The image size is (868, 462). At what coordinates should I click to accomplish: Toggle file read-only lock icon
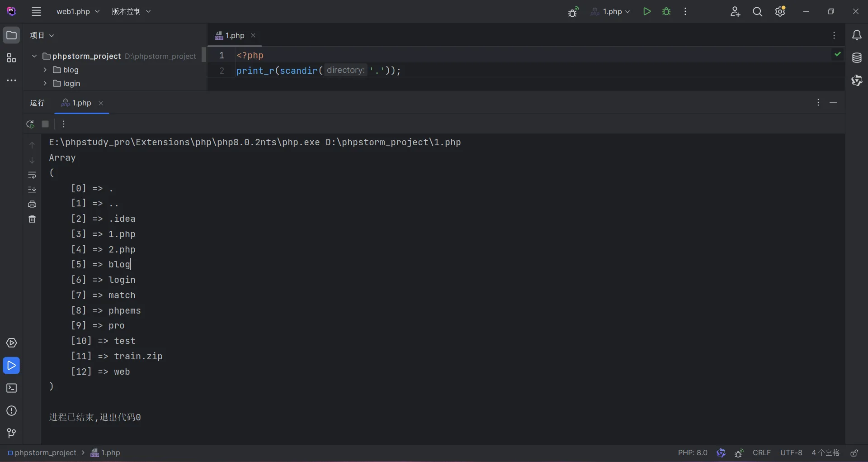click(x=854, y=453)
